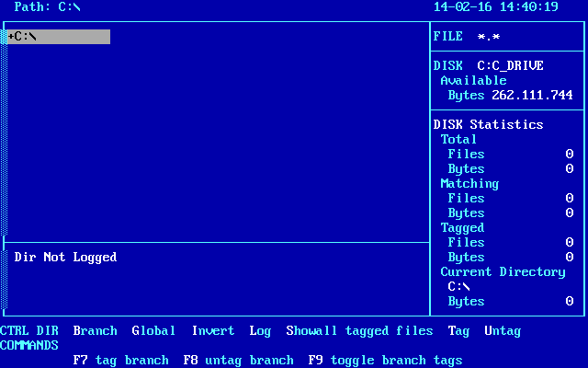
Task: Expand the +C:\ root directory in tree
Action: pyautogui.click(x=22, y=37)
